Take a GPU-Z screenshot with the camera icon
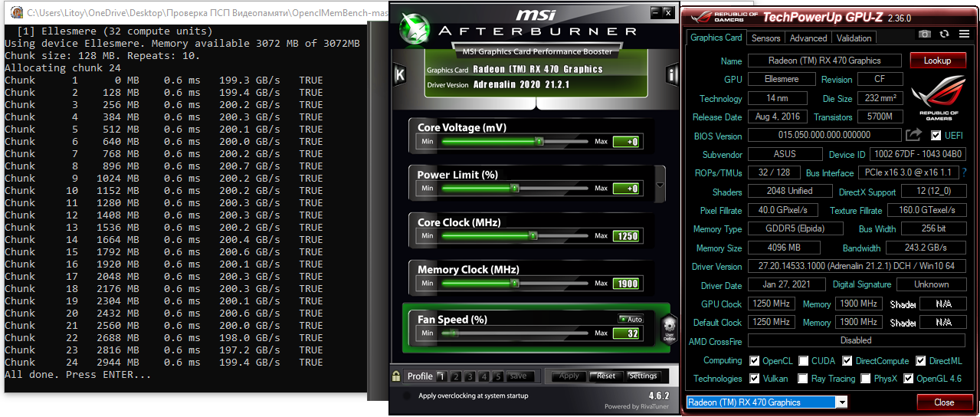The image size is (980, 417). (x=925, y=34)
